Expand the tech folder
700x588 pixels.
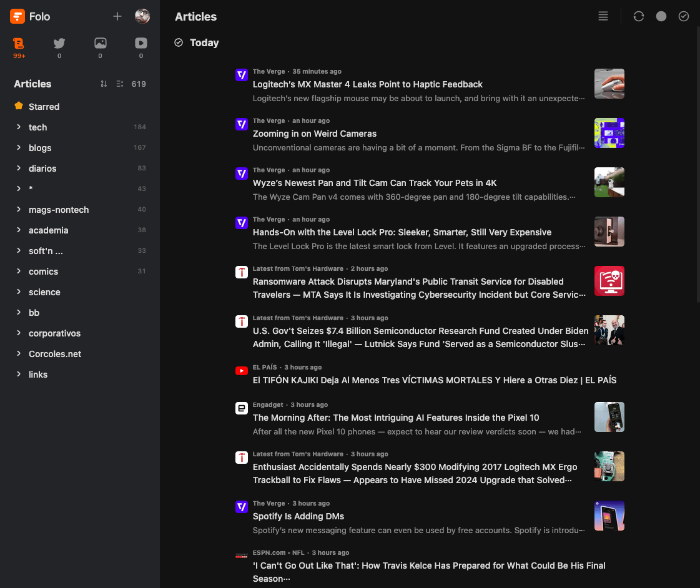pyautogui.click(x=19, y=127)
